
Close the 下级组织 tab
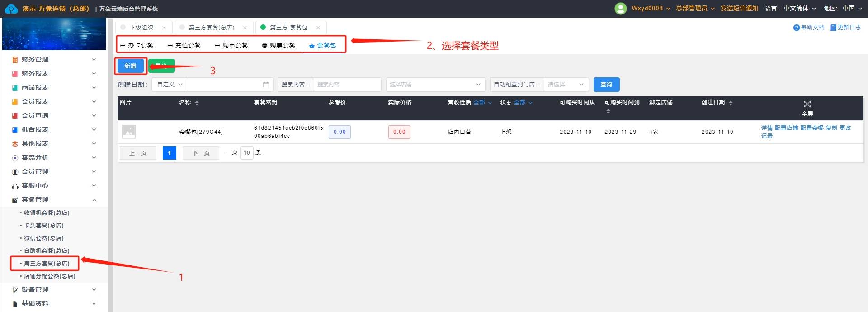point(164,28)
